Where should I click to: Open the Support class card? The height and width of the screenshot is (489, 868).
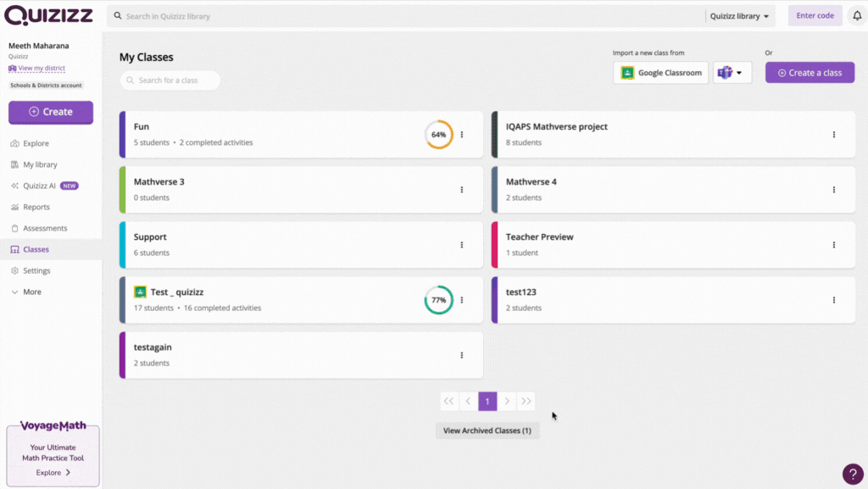point(301,245)
